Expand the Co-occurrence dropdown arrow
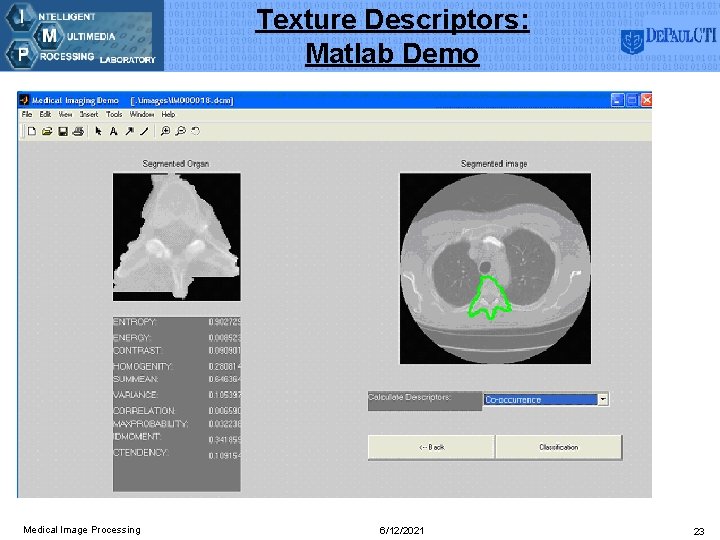Image resolution: width=720 pixels, height=540 pixels. [x=603, y=399]
